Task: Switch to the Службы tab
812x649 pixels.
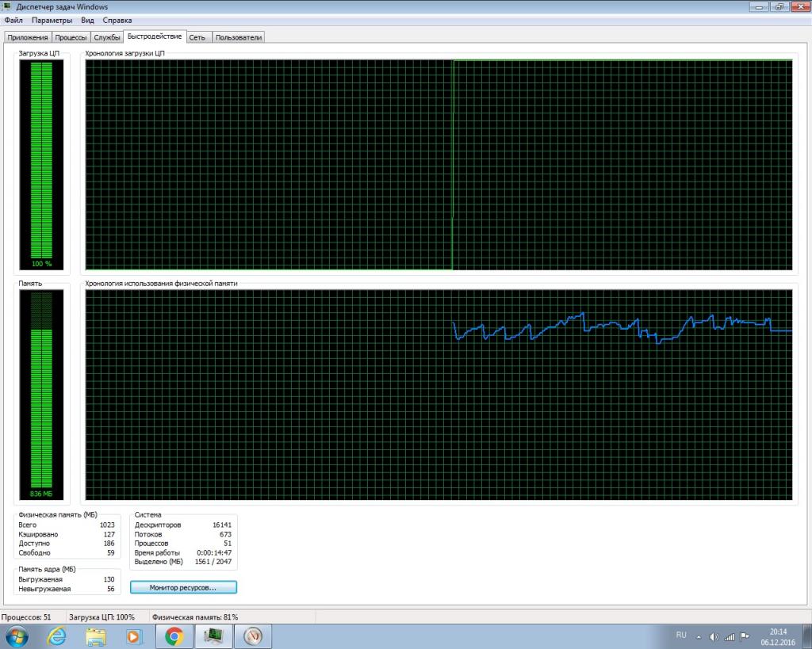Action: point(107,37)
